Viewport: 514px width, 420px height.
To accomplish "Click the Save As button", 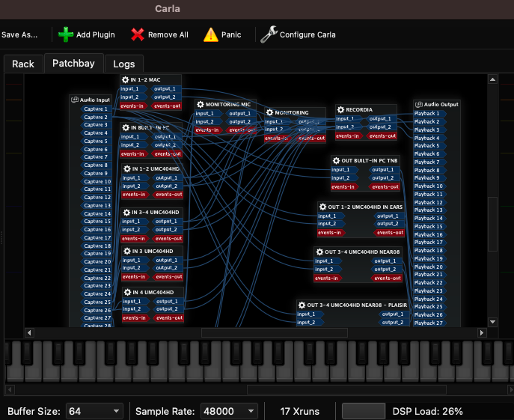I will click(19, 34).
